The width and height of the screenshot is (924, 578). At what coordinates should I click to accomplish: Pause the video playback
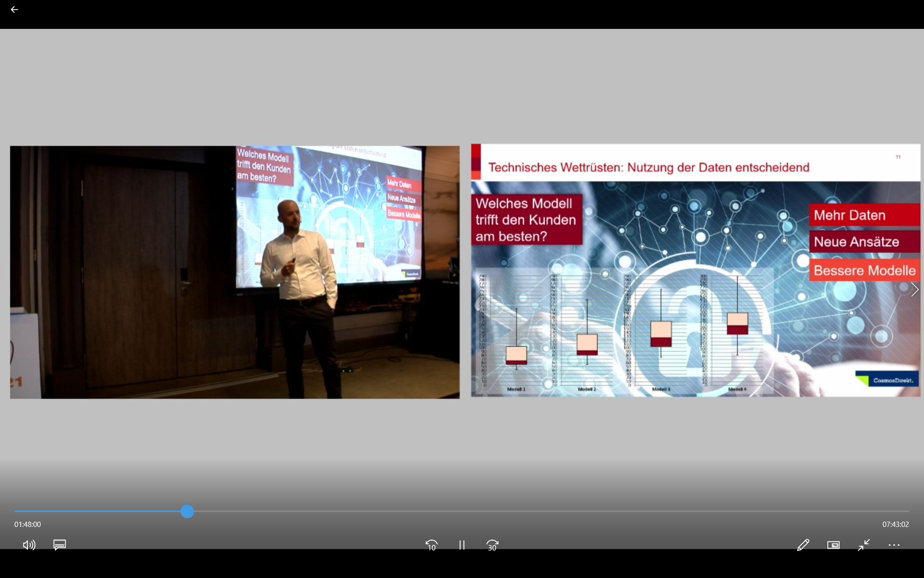(x=462, y=545)
